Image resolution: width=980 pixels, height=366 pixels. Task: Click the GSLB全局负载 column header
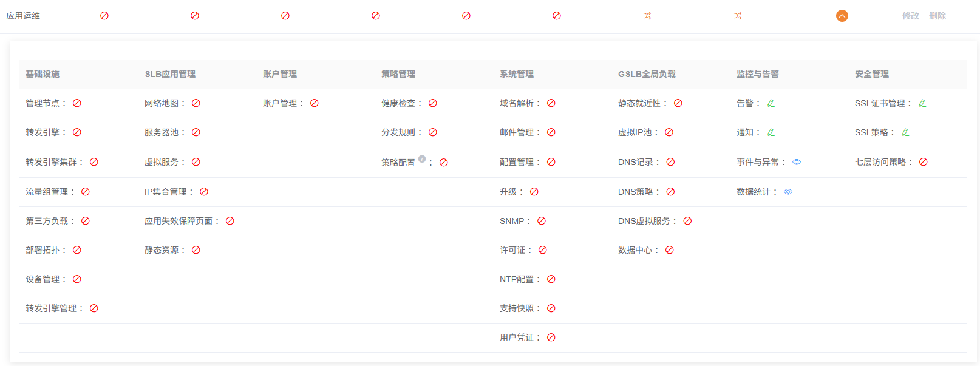click(647, 74)
